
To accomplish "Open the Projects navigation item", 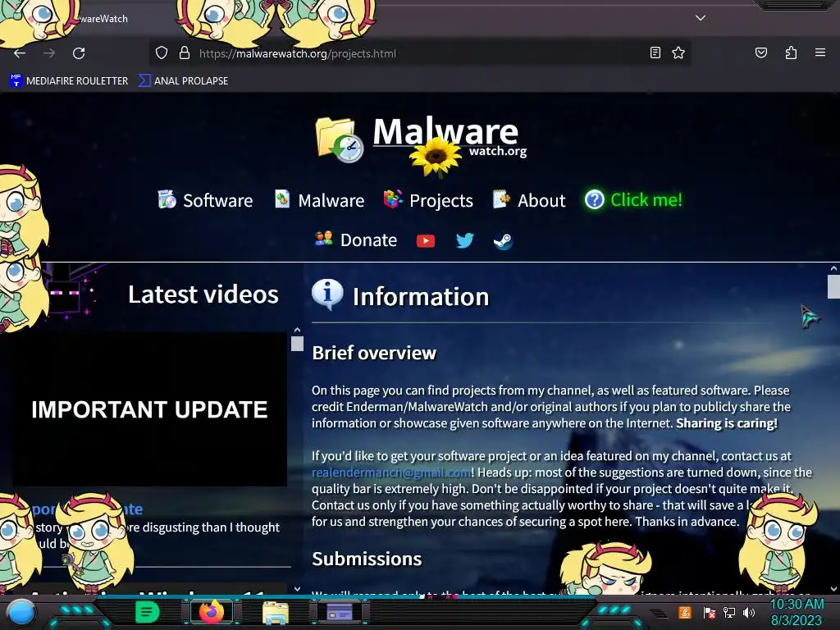I will coord(428,200).
